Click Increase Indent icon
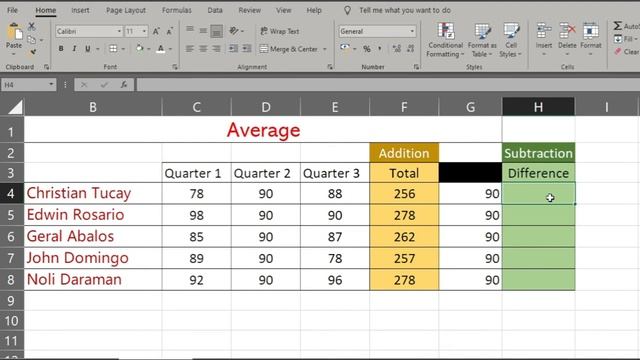This screenshot has width=640, height=360. 247,49
